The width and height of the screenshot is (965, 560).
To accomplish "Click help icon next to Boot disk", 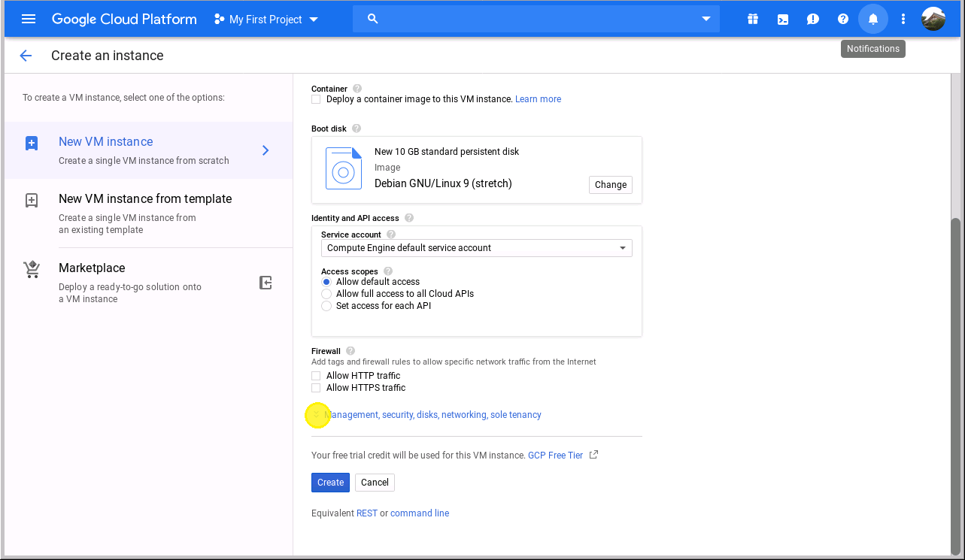I will [357, 129].
